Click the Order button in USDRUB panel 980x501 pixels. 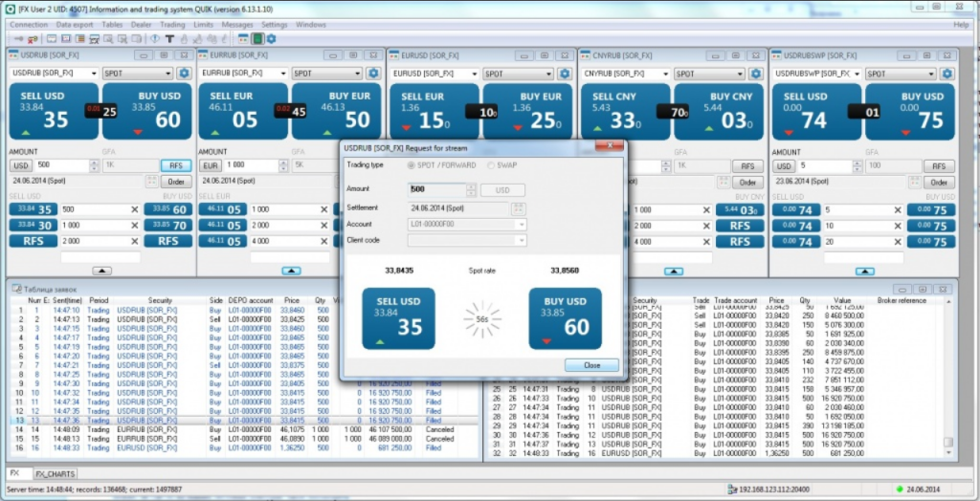point(174,182)
